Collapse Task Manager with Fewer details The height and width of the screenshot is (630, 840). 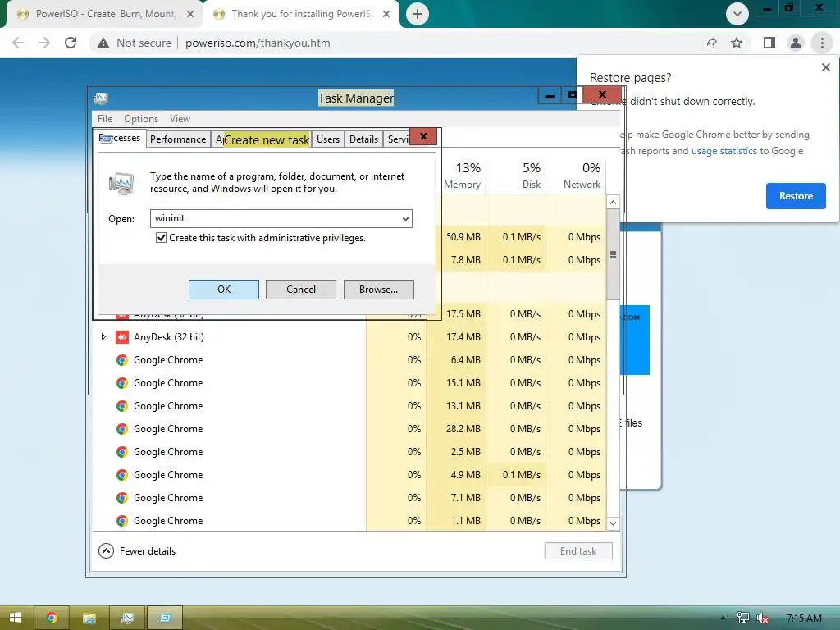137,550
